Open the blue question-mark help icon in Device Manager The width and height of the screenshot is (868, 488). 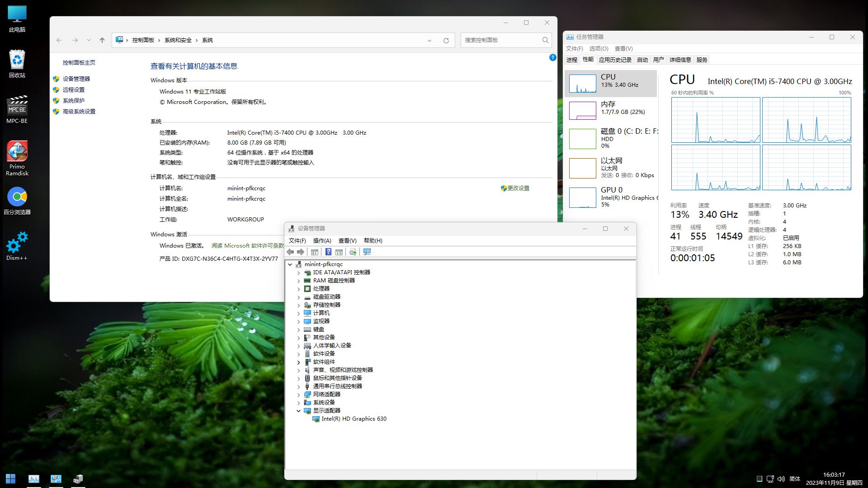[x=329, y=252]
